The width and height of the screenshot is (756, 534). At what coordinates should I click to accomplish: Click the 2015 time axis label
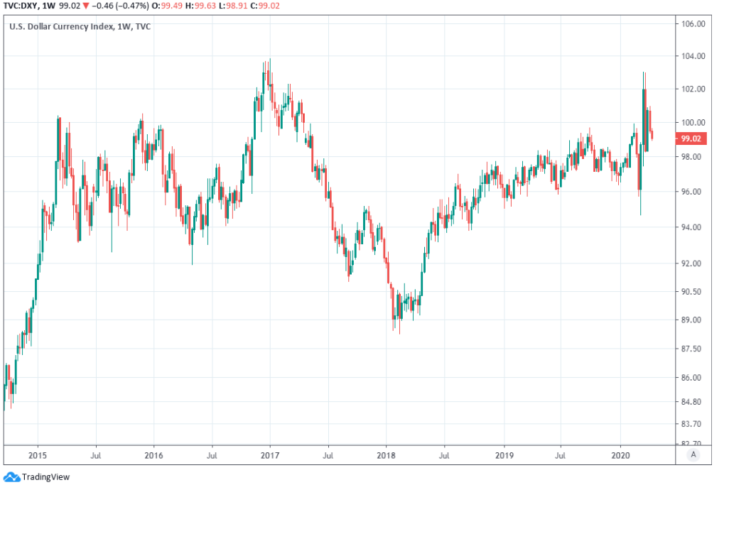[38, 455]
